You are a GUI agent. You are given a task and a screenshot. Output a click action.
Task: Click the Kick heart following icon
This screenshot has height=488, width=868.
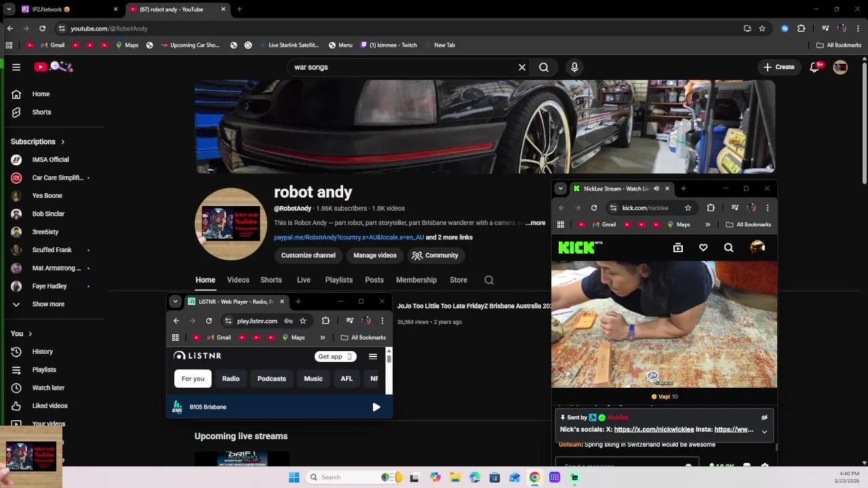pyautogui.click(x=703, y=248)
